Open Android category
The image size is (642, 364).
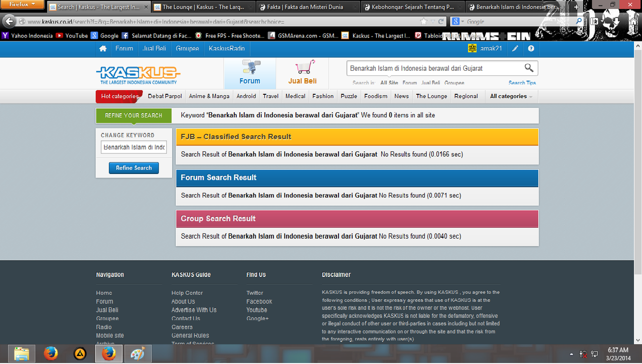[246, 96]
